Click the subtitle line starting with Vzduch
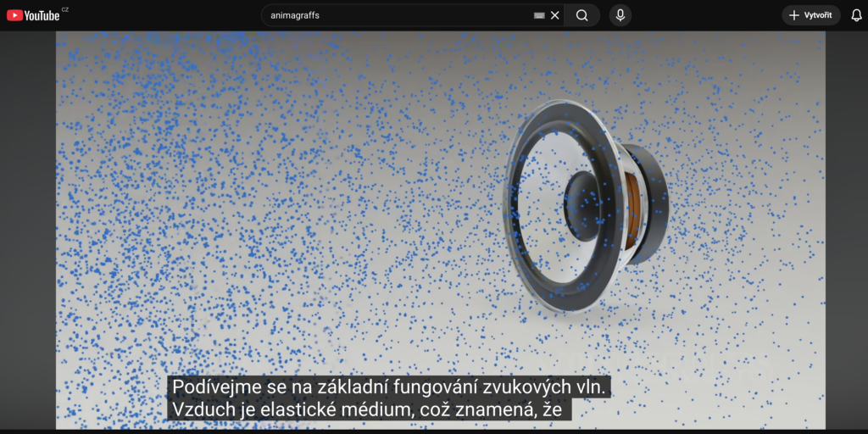Image resolution: width=868 pixels, height=434 pixels. point(370,409)
